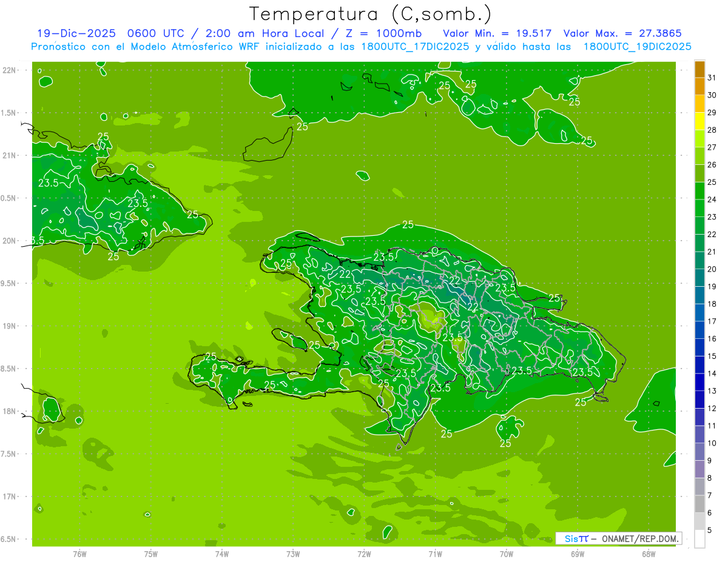The height and width of the screenshot is (562, 728).
Task: Click the 'Temperatura (C,somb.)' map title
Action: (370, 14)
